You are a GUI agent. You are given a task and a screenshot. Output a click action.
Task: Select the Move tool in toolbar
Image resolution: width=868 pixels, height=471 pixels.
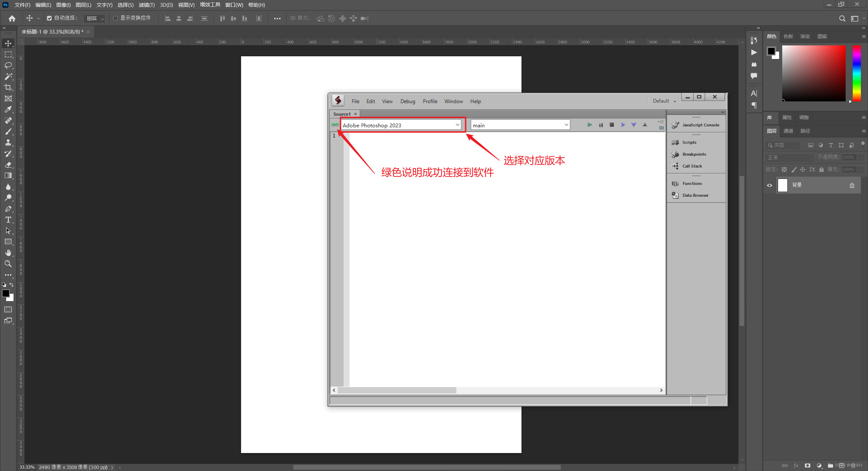click(8, 43)
